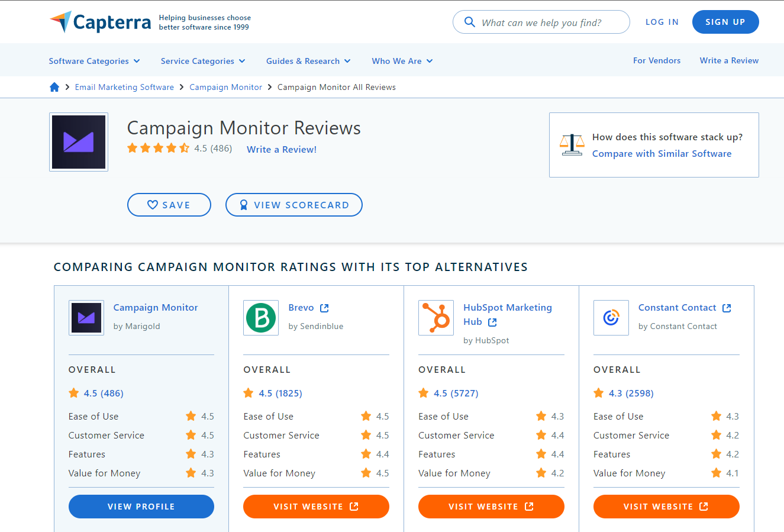
Task: Click the Log In link
Action: tap(662, 22)
